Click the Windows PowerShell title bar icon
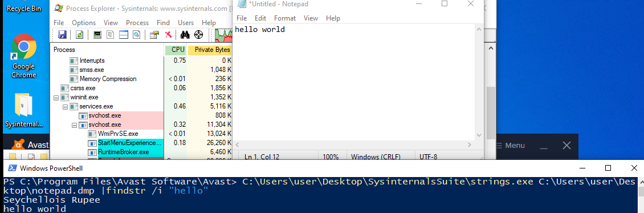This screenshot has height=213, width=644. pyautogui.click(x=13, y=168)
